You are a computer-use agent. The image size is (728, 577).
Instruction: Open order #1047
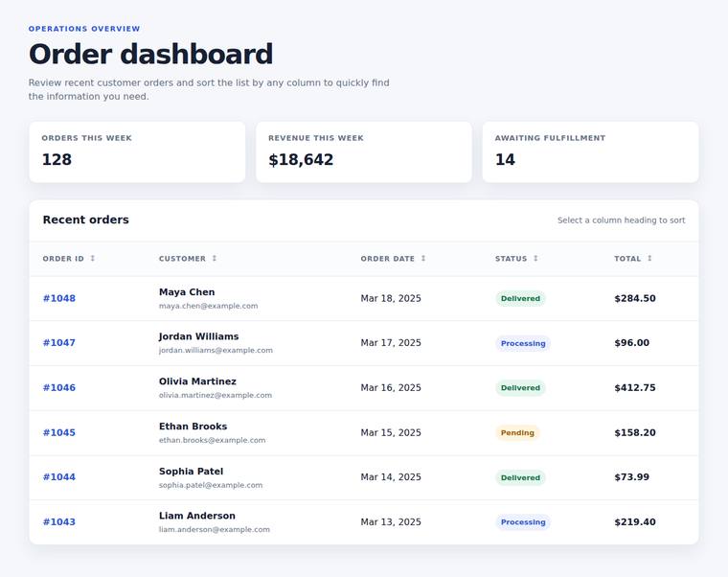click(x=59, y=343)
